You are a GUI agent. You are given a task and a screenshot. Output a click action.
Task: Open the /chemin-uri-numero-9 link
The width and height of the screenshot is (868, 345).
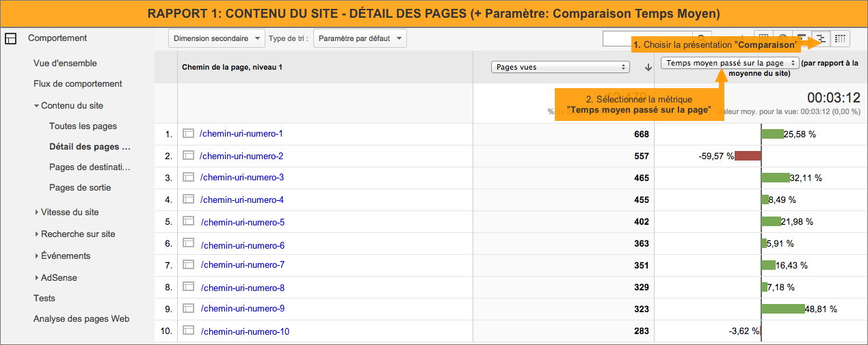tap(241, 309)
